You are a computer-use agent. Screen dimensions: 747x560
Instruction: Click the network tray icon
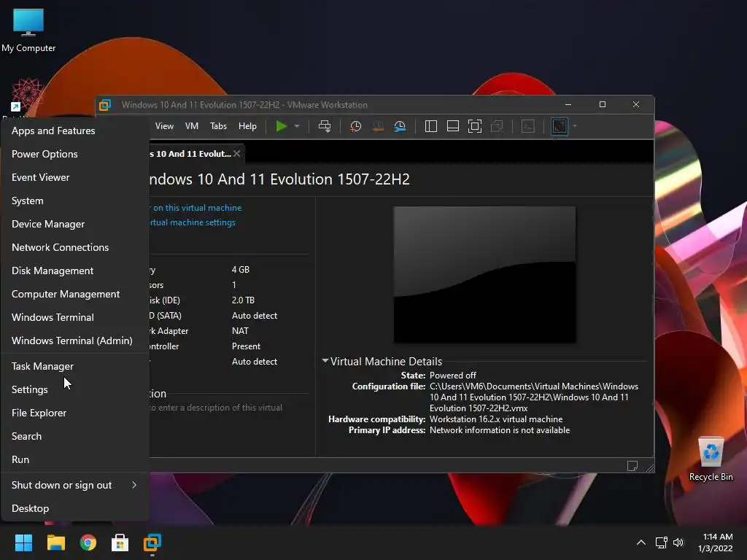click(661, 542)
